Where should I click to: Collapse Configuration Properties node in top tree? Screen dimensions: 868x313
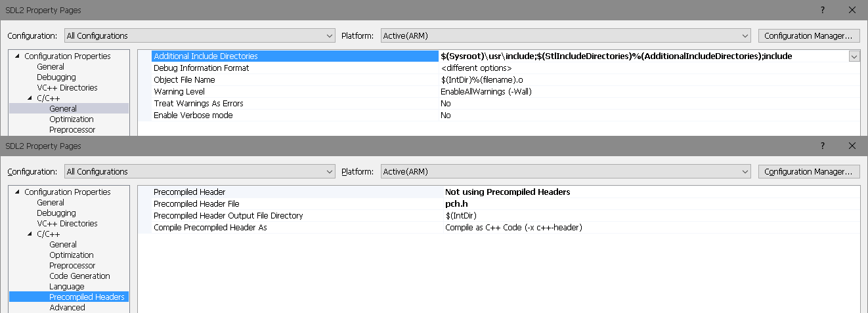tap(17, 56)
